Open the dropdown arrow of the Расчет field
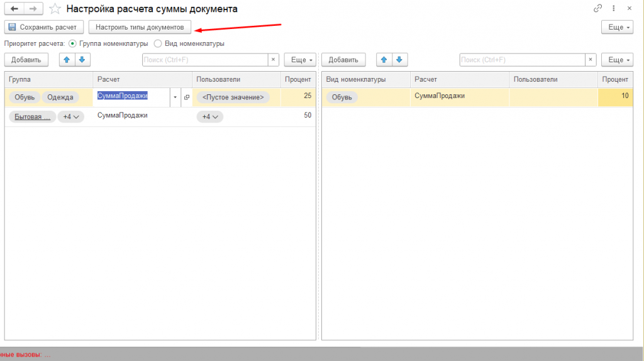Image resolution: width=644 pixels, height=361 pixels. tap(175, 97)
